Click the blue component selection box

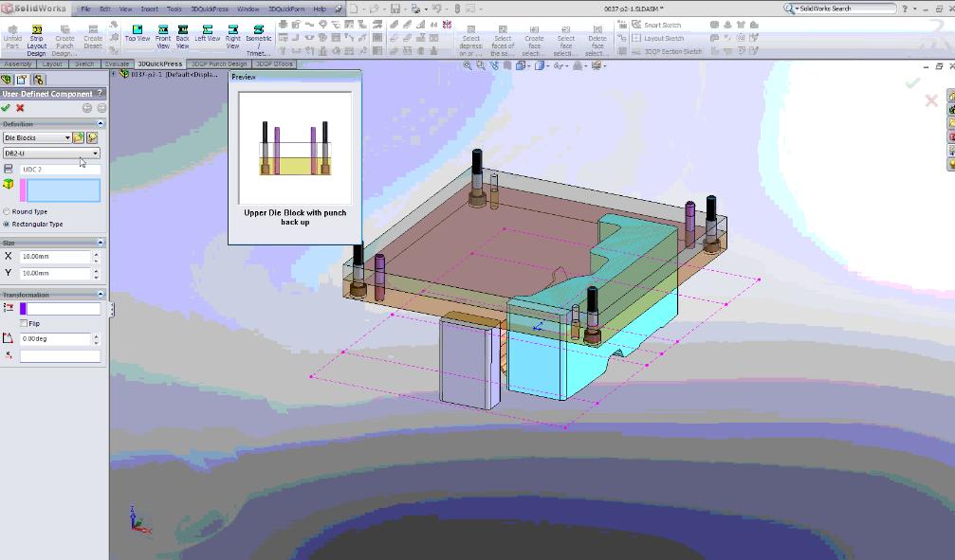coord(64,190)
